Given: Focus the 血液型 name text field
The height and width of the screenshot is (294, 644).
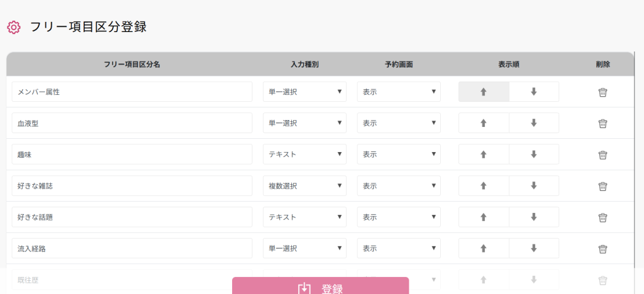Looking at the screenshot, I should tap(131, 123).
